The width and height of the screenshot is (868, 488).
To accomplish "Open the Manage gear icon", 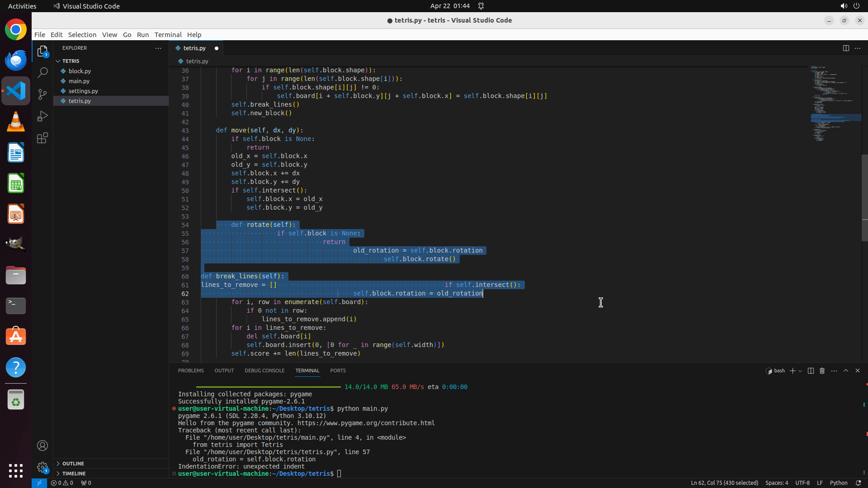I will 42,467.
